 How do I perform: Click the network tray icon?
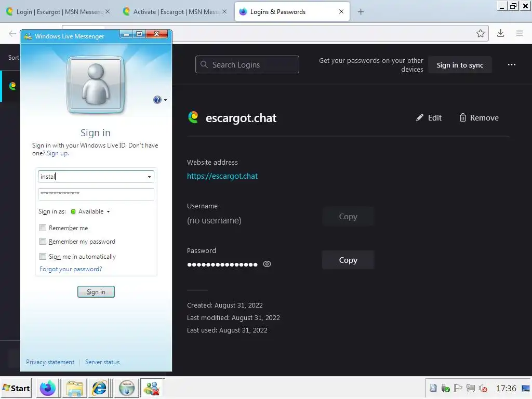(x=471, y=388)
